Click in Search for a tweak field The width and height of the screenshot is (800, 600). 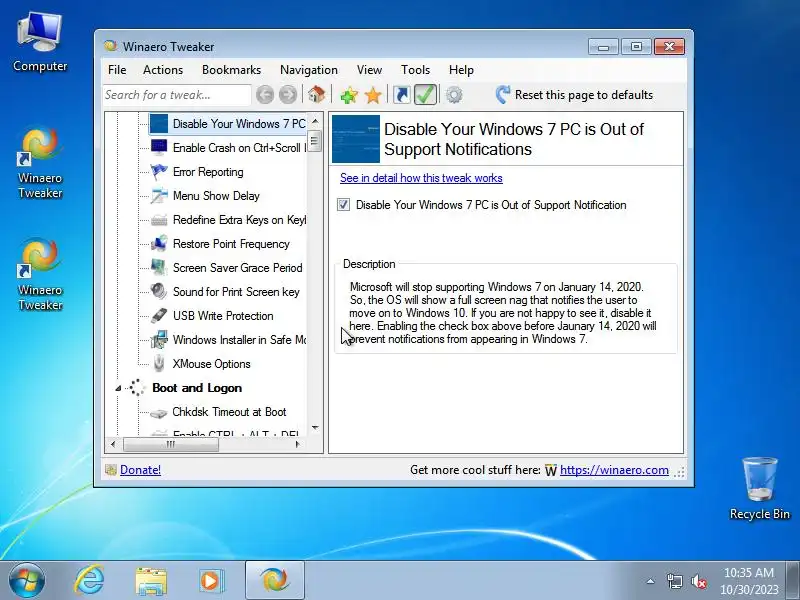click(x=177, y=95)
